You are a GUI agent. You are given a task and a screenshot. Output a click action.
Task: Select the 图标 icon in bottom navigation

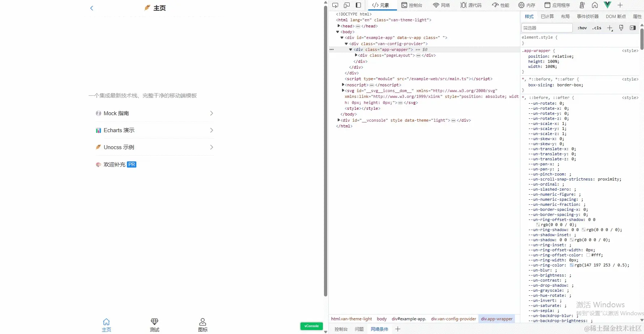(202, 322)
